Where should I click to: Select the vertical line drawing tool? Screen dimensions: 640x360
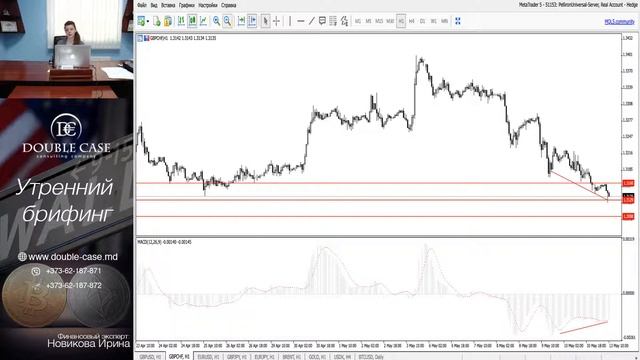[x=290, y=21]
